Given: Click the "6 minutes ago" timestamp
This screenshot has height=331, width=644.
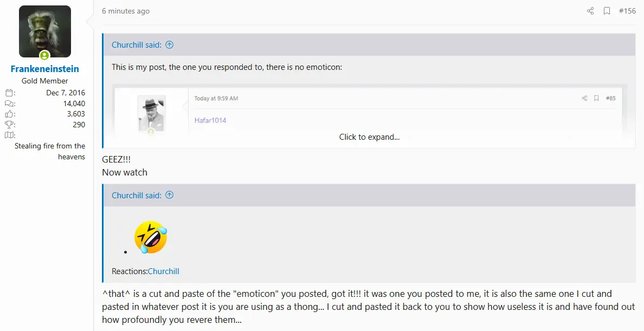Looking at the screenshot, I should [x=126, y=11].
